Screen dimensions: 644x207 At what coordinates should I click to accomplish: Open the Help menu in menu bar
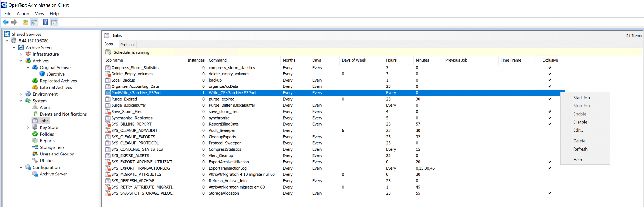[54, 14]
